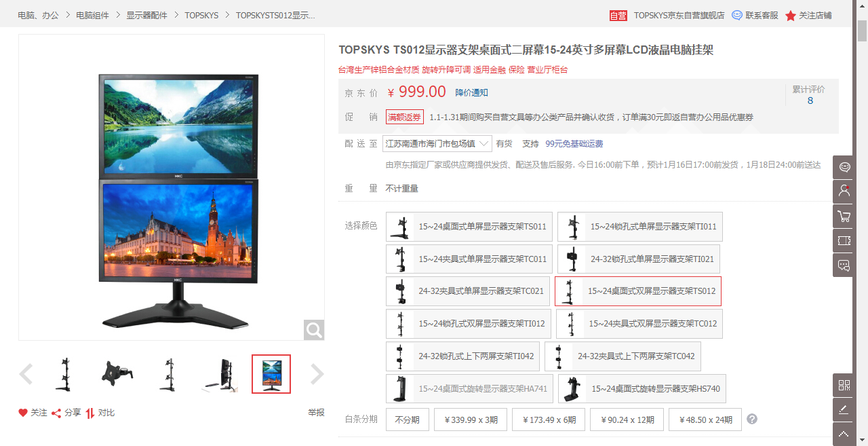
Task: Select color option 15~24桌面式旋转显示器支架HA741
Action: click(x=469, y=389)
